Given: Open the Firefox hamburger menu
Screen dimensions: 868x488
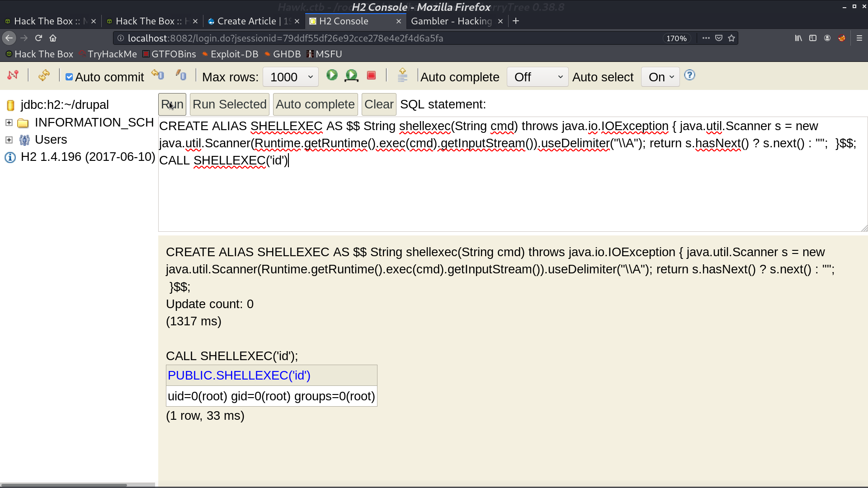Looking at the screenshot, I should (859, 38).
